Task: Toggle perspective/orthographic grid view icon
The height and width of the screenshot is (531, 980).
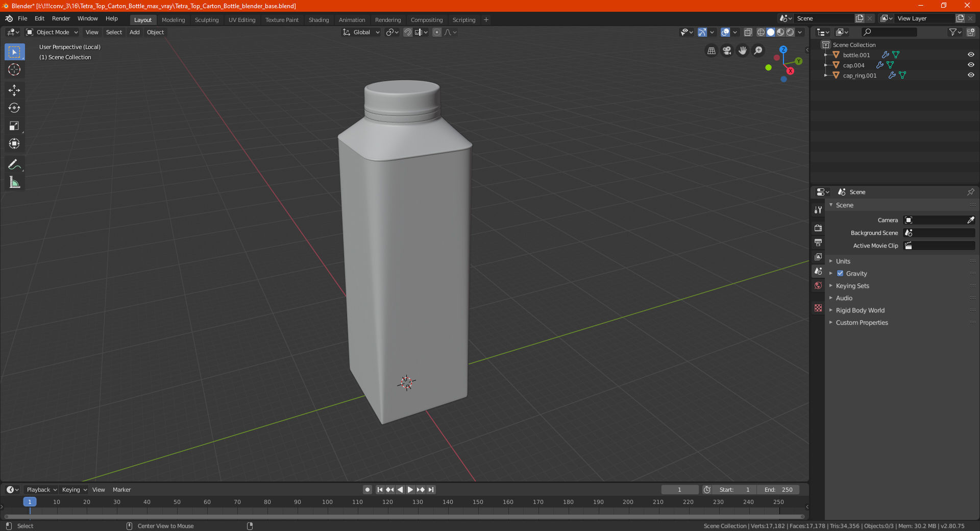Action: 711,51
